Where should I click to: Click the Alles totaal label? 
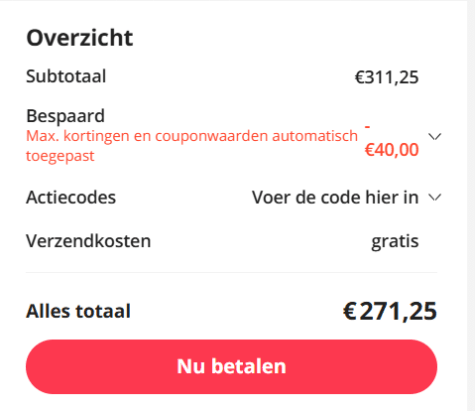(78, 311)
